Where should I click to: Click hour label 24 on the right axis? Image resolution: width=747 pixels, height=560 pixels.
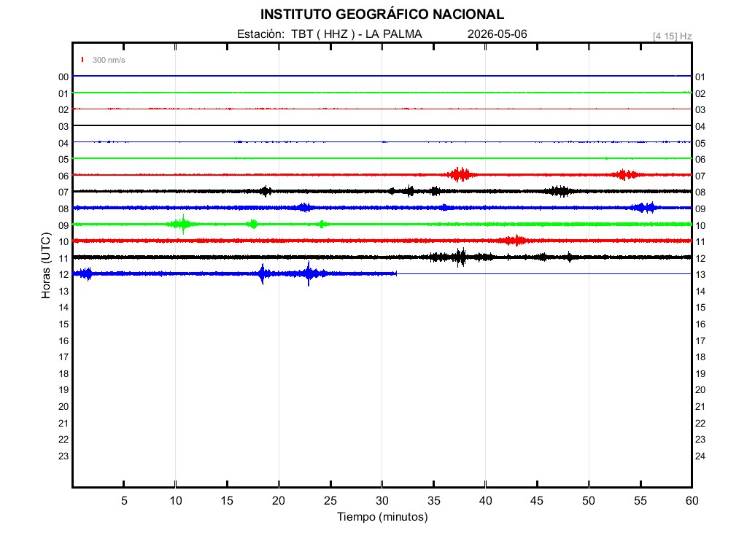tap(700, 456)
